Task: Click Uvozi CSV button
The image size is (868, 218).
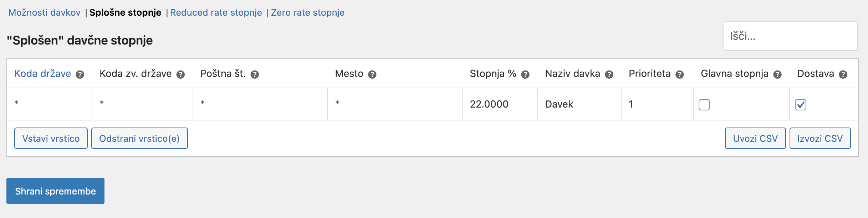Action: point(755,138)
